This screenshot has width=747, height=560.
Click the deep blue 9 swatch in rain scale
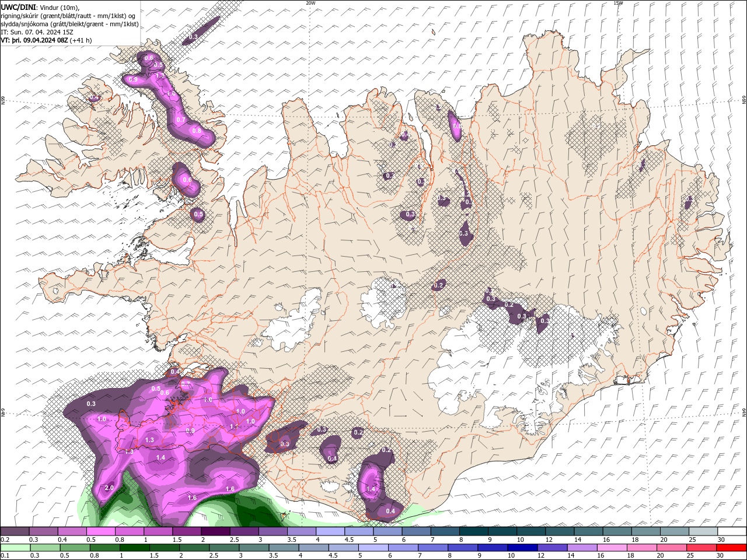494,548
